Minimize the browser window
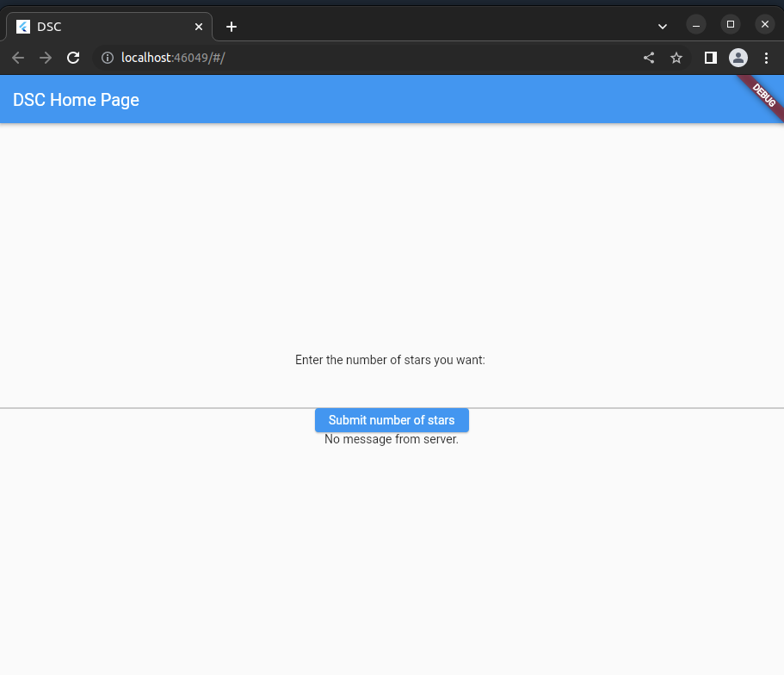 696,25
